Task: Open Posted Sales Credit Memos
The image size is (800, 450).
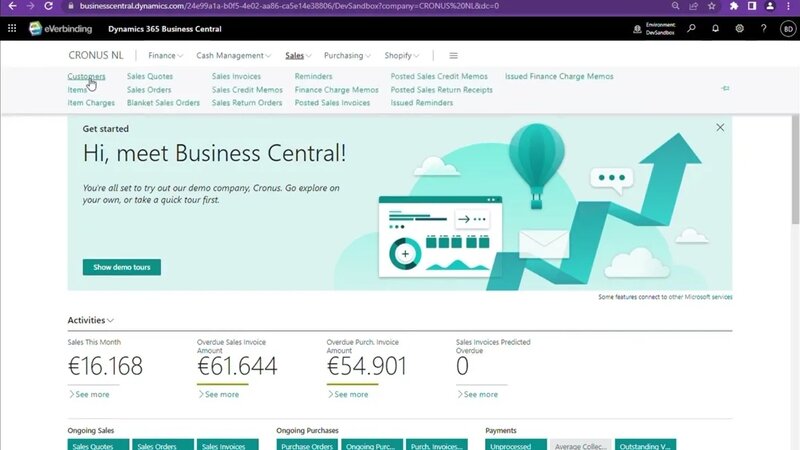Action: click(439, 77)
